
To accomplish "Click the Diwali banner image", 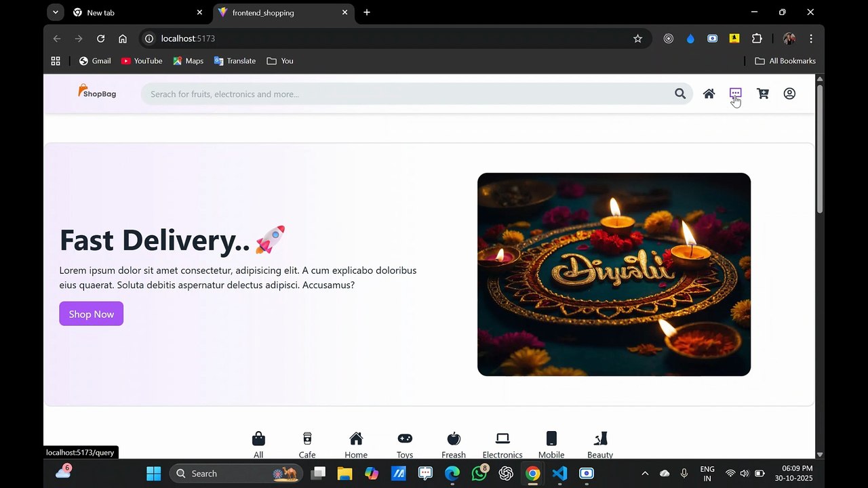I will (614, 274).
